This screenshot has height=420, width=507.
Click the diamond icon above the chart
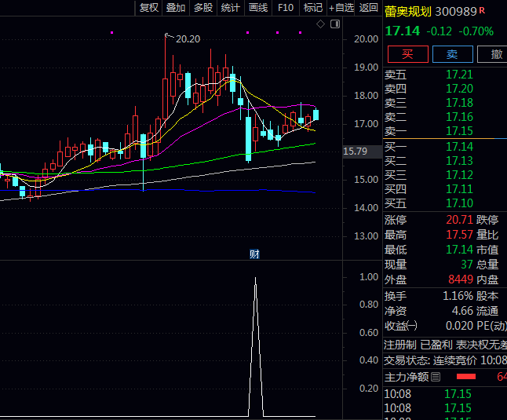(x=320, y=24)
